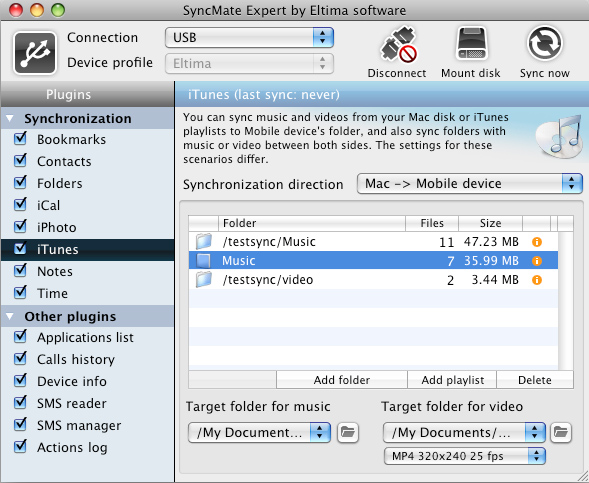Open the iPhoto plugin settings
Image resolution: width=589 pixels, height=483 pixels.
(57, 227)
